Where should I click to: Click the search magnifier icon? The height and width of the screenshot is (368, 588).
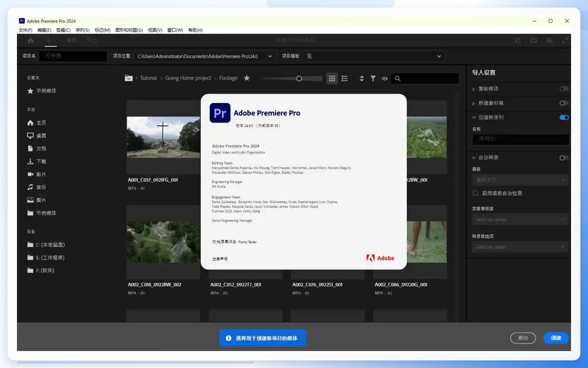click(x=398, y=79)
